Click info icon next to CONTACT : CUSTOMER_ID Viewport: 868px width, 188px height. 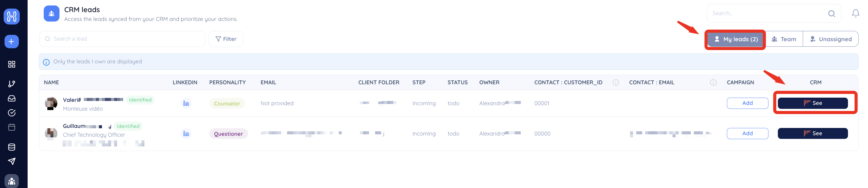pos(615,82)
